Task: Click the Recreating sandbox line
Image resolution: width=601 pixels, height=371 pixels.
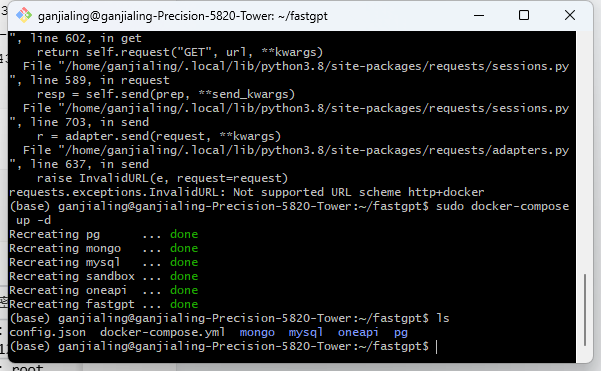Action: [103, 276]
